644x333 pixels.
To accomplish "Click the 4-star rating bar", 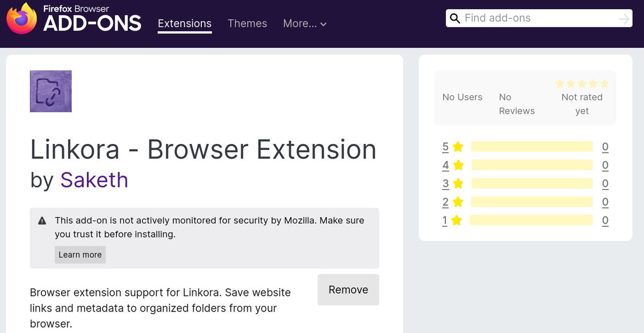I will tap(532, 165).
